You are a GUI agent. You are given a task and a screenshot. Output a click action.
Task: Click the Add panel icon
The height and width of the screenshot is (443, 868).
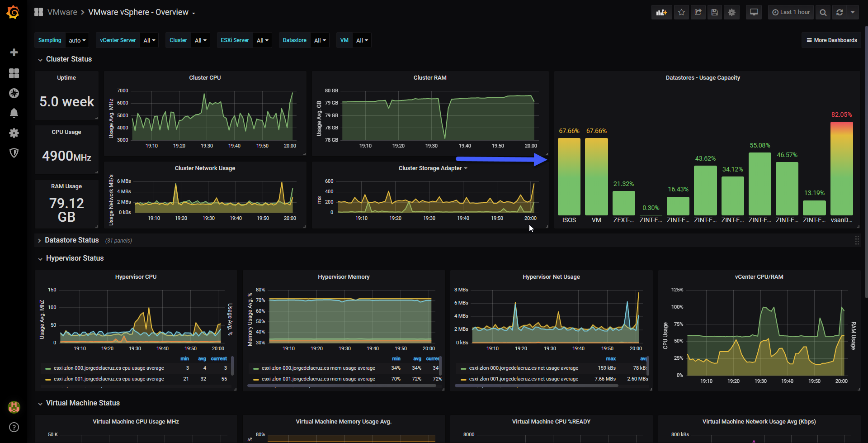662,12
